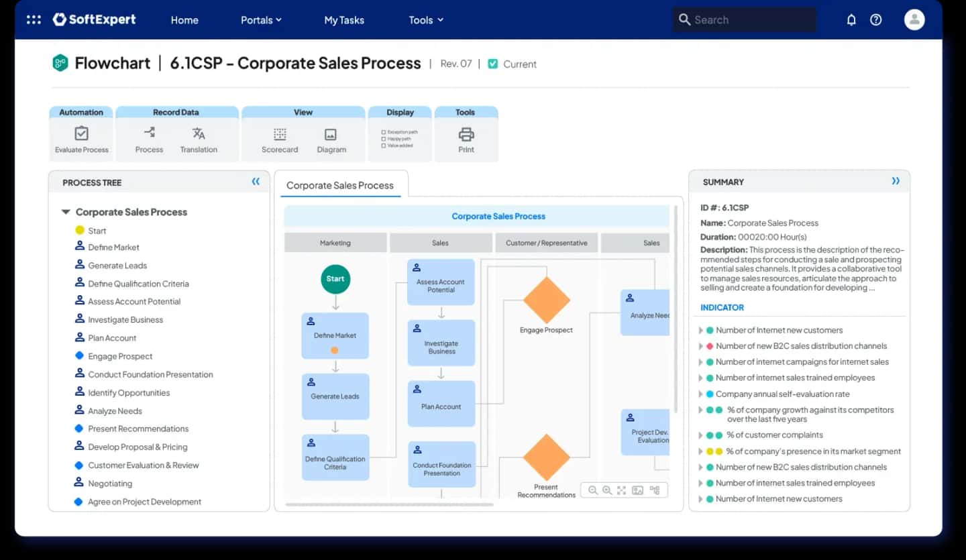The image size is (966, 560).
Task: Open the Scorecard view
Action: (280, 135)
